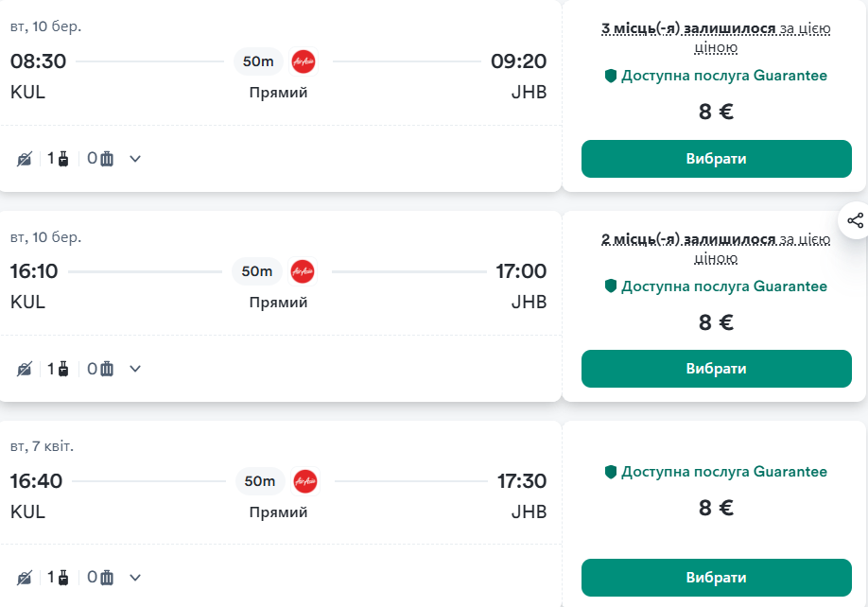This screenshot has height=607, width=868.
Task: Click the AirAsia logo on the 08:30 flight
Action: (303, 61)
